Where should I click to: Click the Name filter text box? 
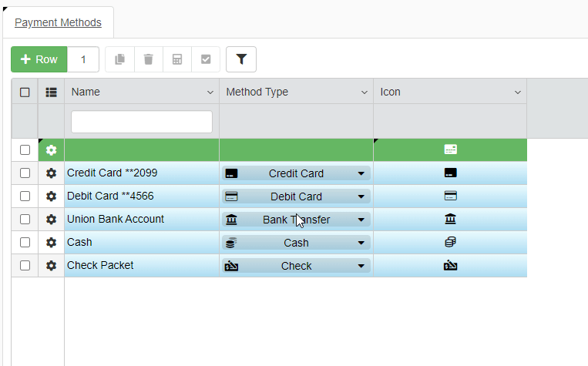point(142,122)
